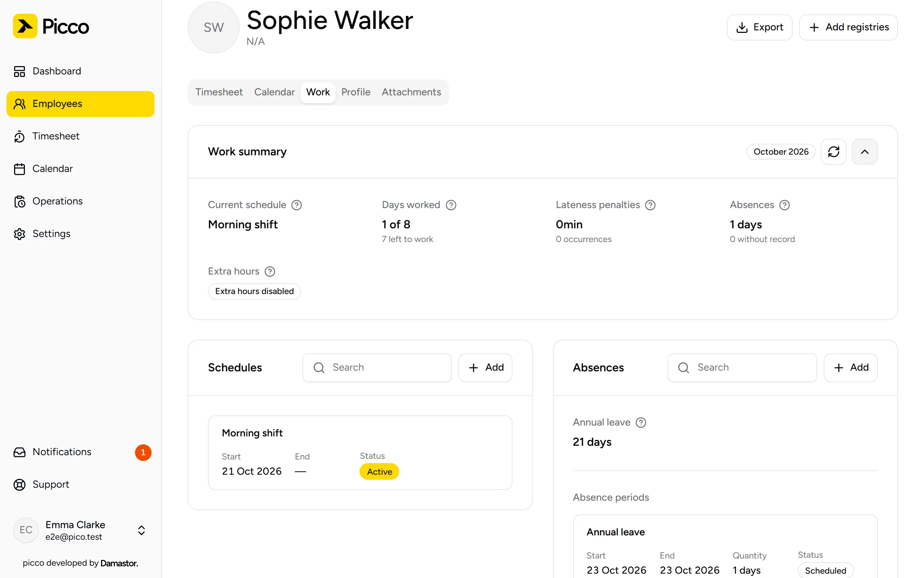924x578 pixels.
Task: Show help for Annual leave
Action: click(x=641, y=423)
